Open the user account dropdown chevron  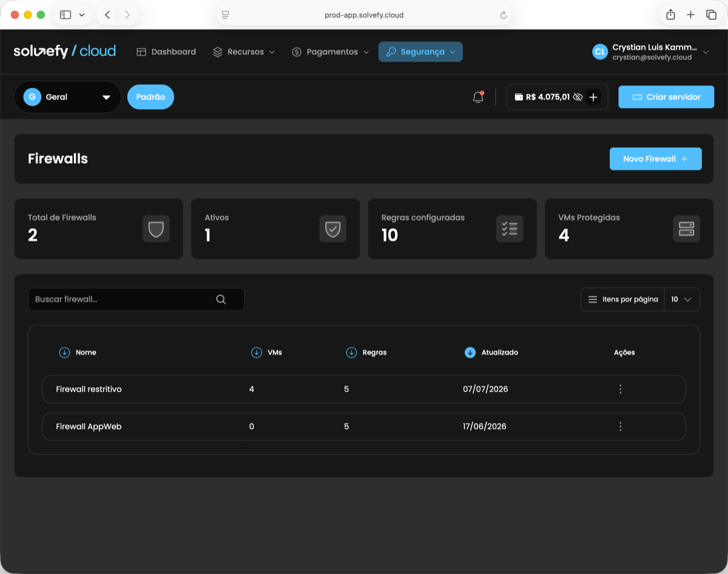point(706,53)
